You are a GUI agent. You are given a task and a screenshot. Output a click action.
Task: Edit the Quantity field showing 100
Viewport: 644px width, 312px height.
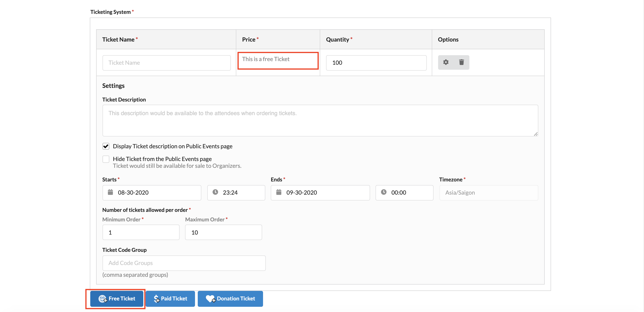(x=376, y=63)
